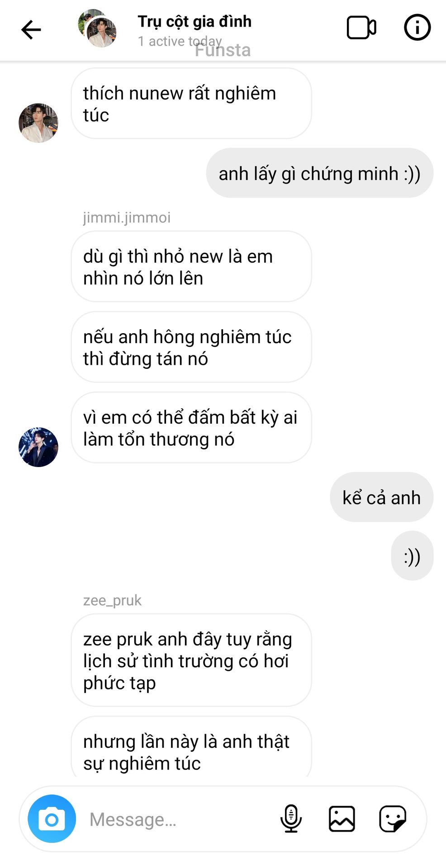Tap the "vì em có thể đấm" message
The height and width of the screenshot is (868, 446).
(191, 428)
